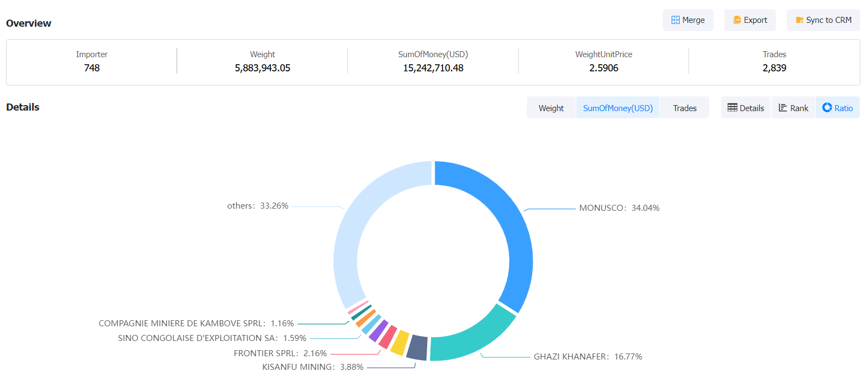Click the Export button label
Viewport: 868px width, 378px height.
755,20
